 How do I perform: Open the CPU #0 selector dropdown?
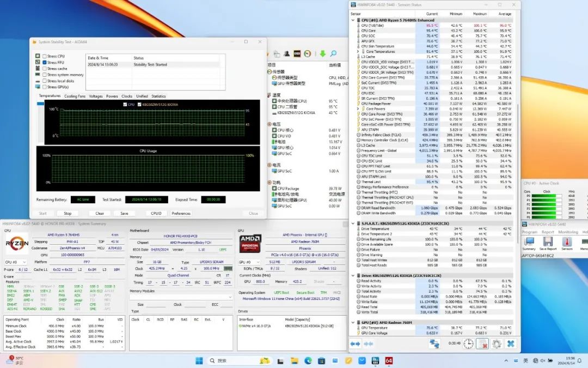(x=16, y=262)
